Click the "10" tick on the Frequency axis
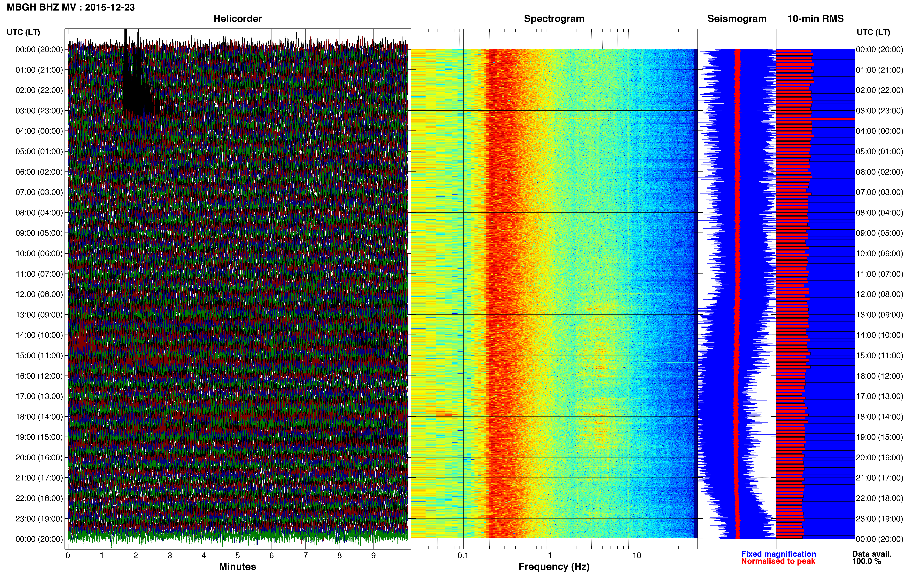This screenshot has width=924, height=578. (x=637, y=556)
